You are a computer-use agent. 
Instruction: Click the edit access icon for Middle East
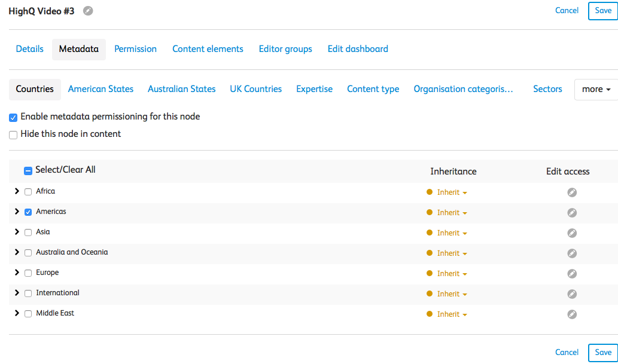pos(572,314)
